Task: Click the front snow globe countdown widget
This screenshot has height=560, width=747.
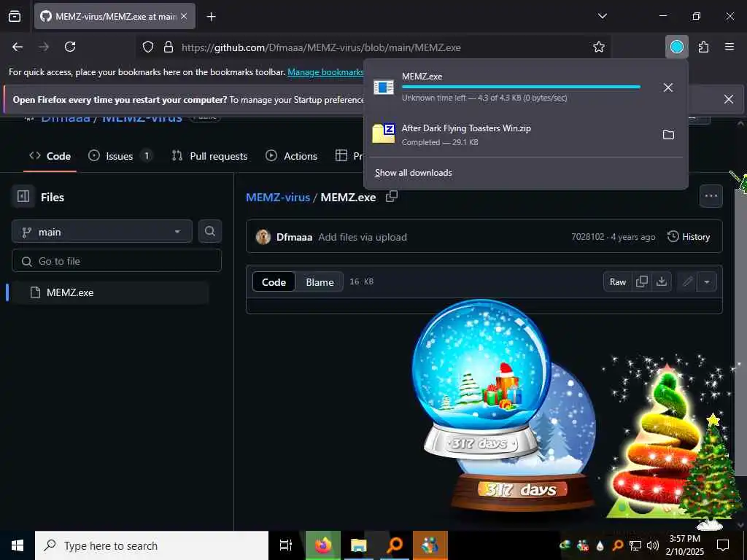Action: (x=481, y=378)
